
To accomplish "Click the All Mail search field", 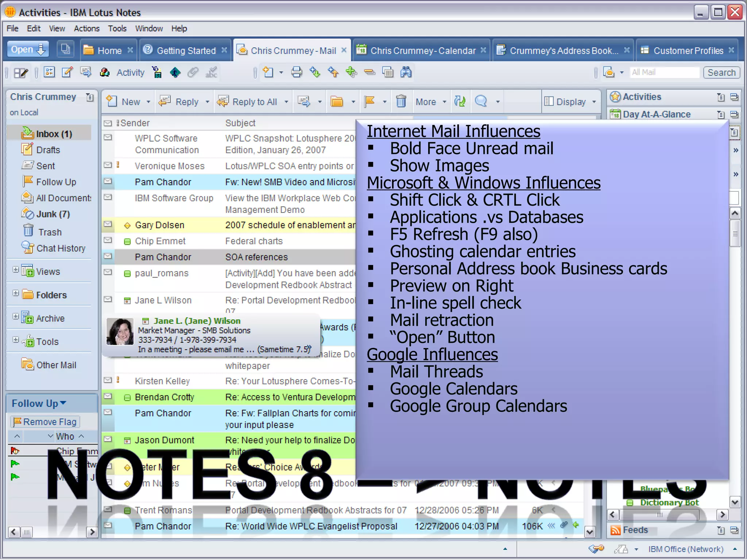I will point(664,73).
